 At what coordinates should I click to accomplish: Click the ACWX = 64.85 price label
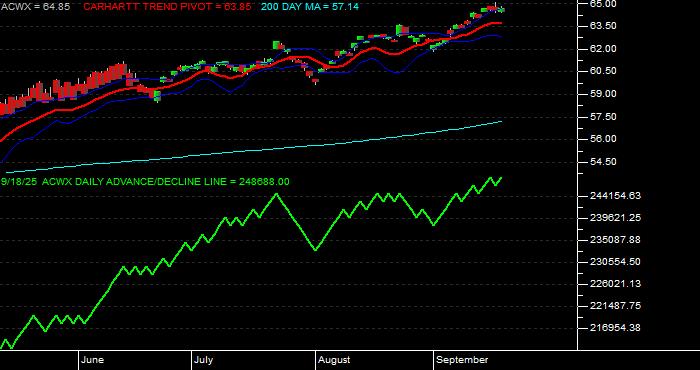click(x=35, y=7)
